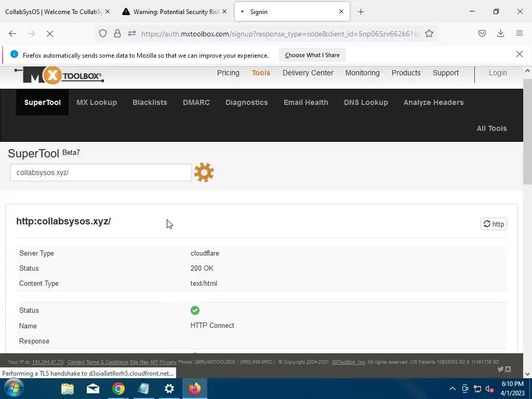
Task: Select the Analyze Headers tab
Action: pos(433,102)
